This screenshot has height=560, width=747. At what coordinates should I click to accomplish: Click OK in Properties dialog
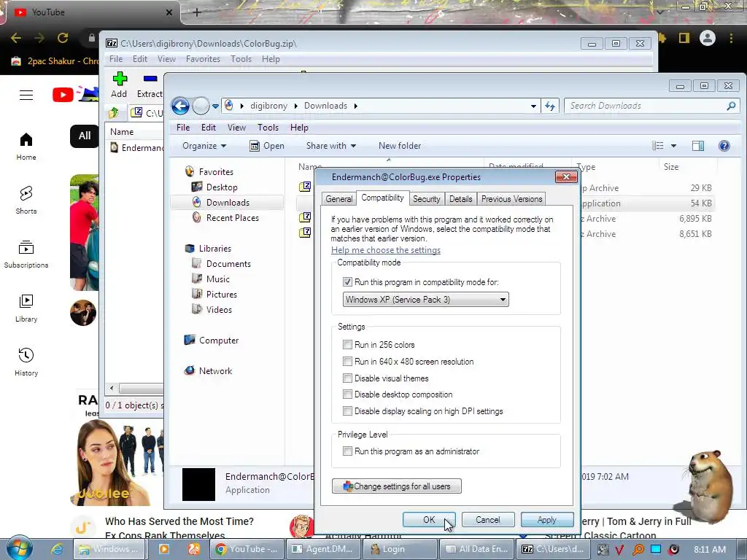(429, 519)
